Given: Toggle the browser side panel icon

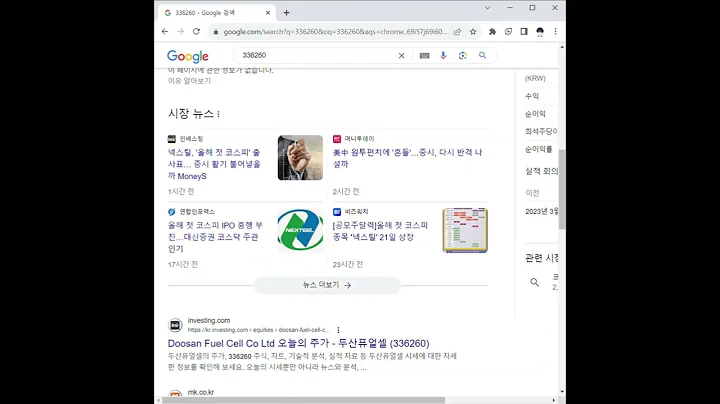Looking at the screenshot, I should click(x=524, y=32).
